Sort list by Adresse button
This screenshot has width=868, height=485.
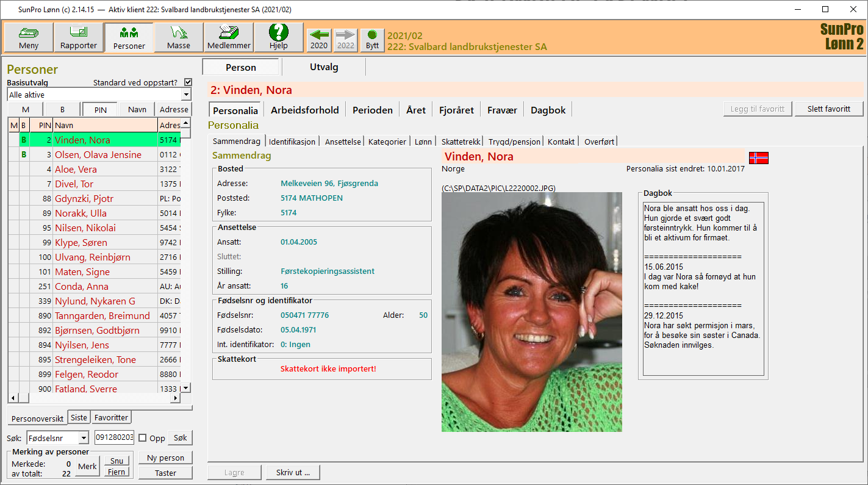coord(174,109)
